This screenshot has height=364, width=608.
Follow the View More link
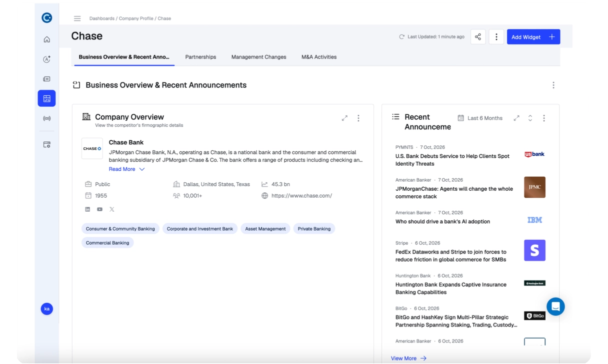pos(408,358)
